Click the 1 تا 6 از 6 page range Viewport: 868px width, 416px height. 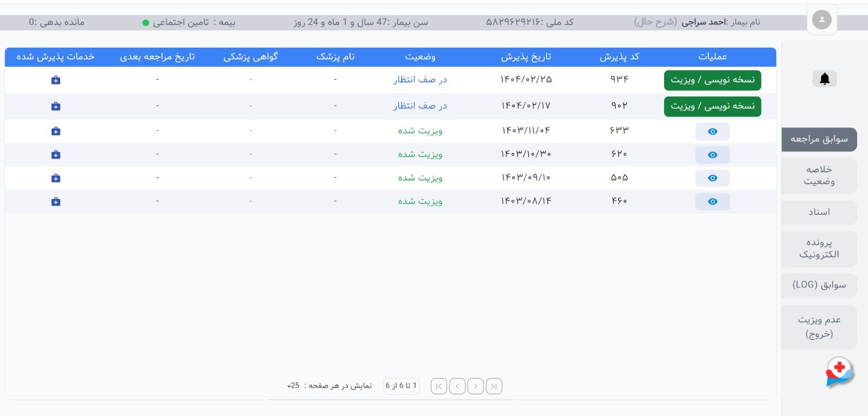pyautogui.click(x=401, y=386)
